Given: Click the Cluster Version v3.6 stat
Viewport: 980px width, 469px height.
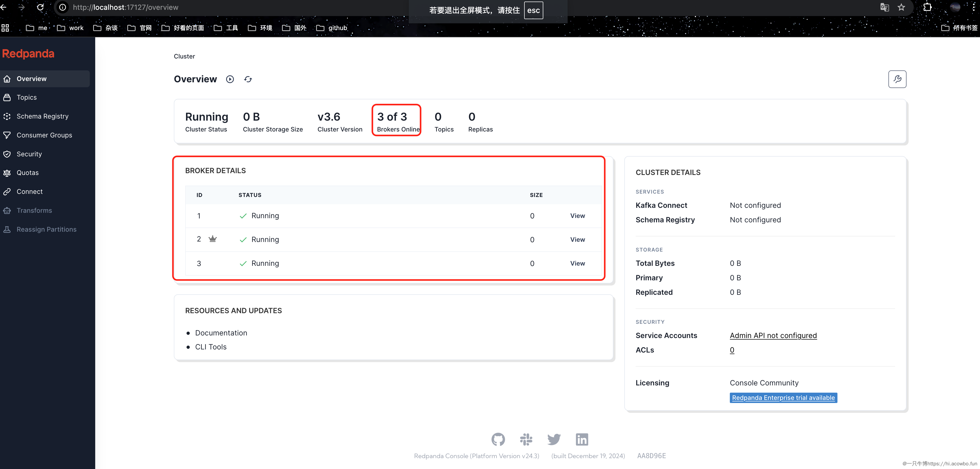Looking at the screenshot, I should 340,122.
